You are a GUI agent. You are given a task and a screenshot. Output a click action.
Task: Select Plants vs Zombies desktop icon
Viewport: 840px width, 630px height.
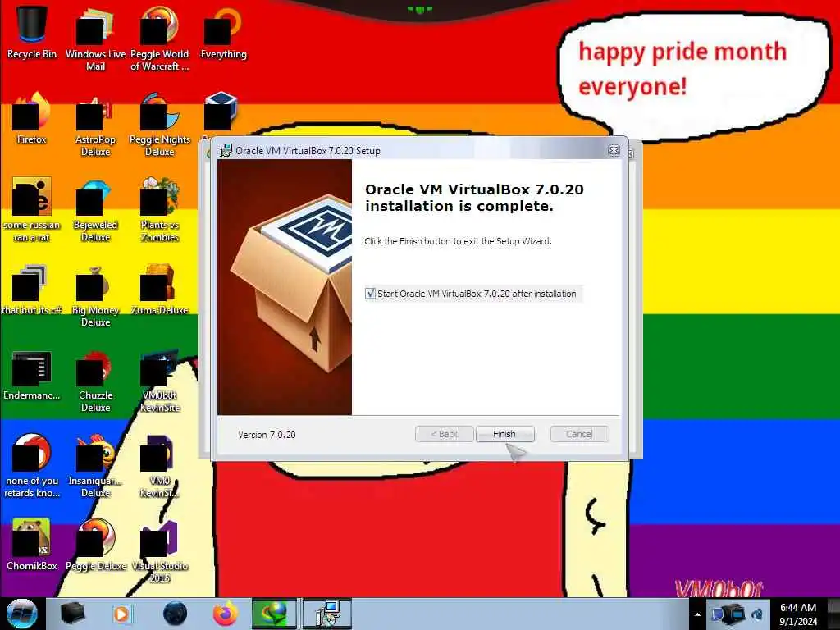click(160, 209)
